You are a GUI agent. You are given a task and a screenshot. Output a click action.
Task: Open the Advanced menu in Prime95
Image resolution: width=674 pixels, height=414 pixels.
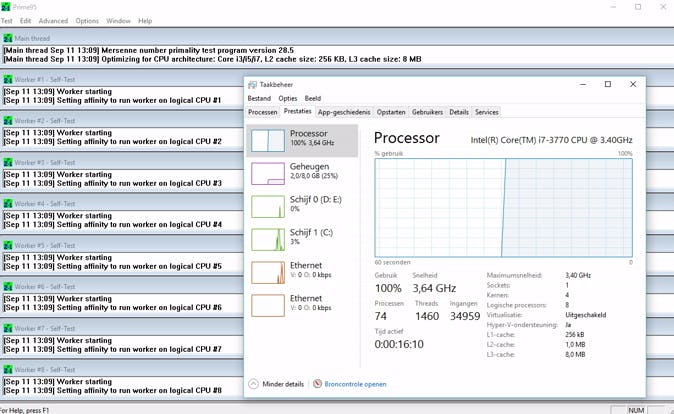(53, 21)
